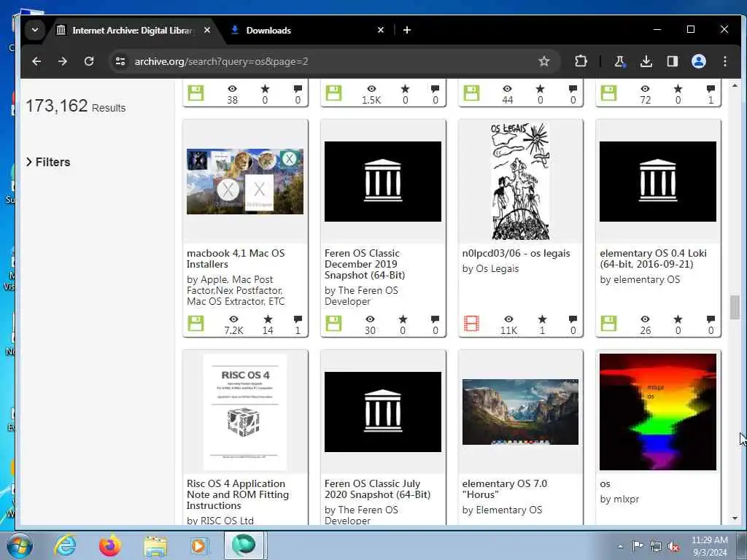747x560 pixels.
Task: Open the browser downloads tray icon
Action: pyautogui.click(x=646, y=61)
